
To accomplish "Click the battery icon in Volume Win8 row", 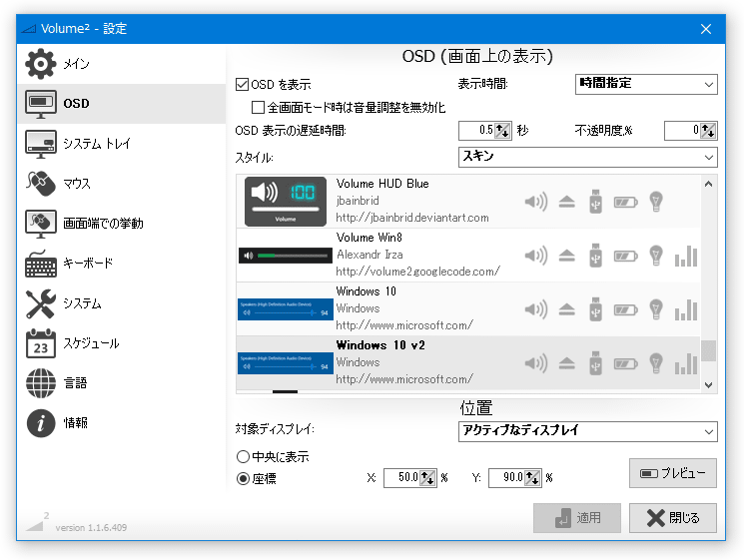I will point(626,257).
